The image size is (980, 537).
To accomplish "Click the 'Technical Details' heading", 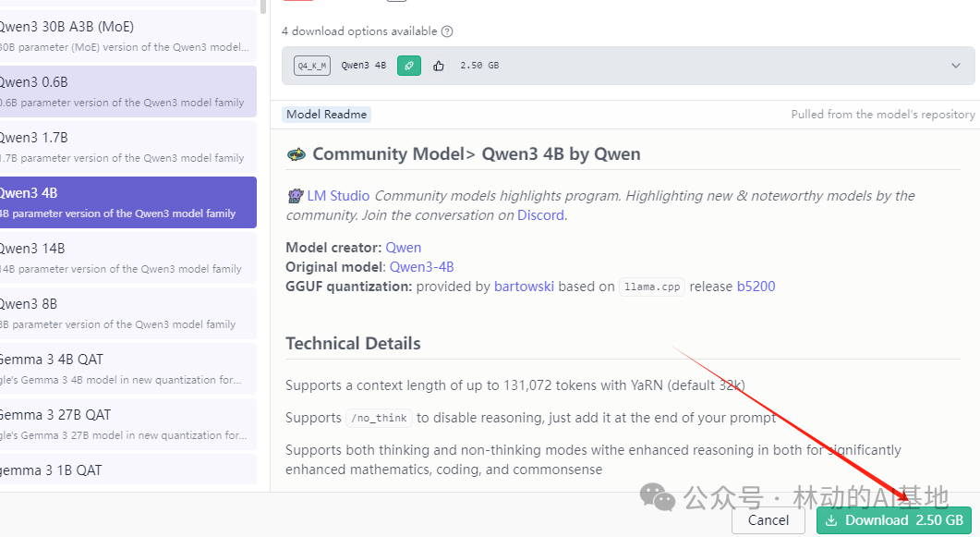I will point(353,343).
